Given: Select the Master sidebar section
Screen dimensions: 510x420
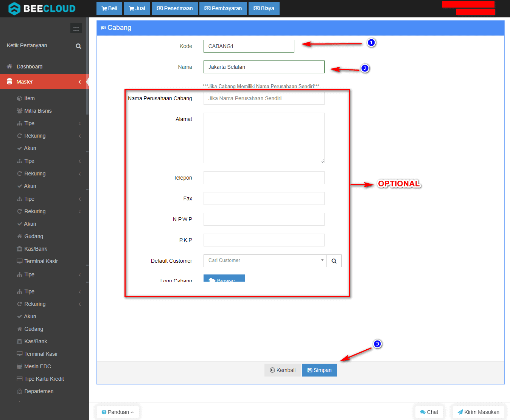Looking at the screenshot, I should click(x=44, y=82).
